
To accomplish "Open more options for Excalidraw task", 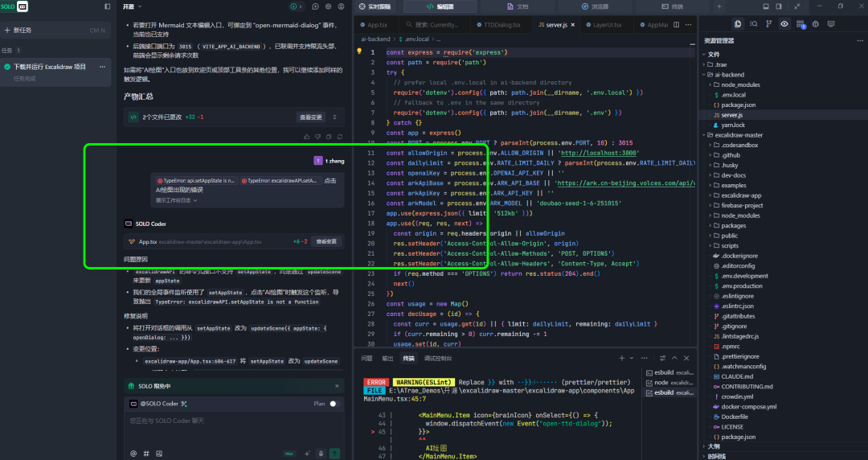I will [x=102, y=67].
